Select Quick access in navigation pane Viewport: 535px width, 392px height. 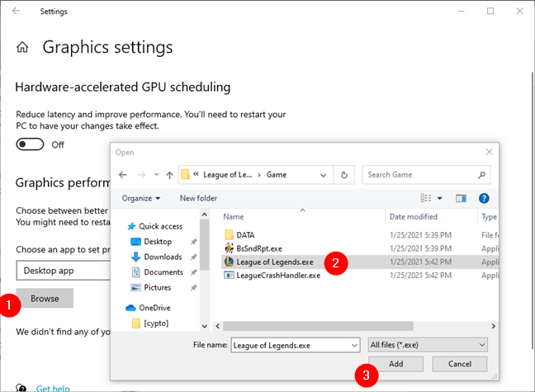coord(155,226)
